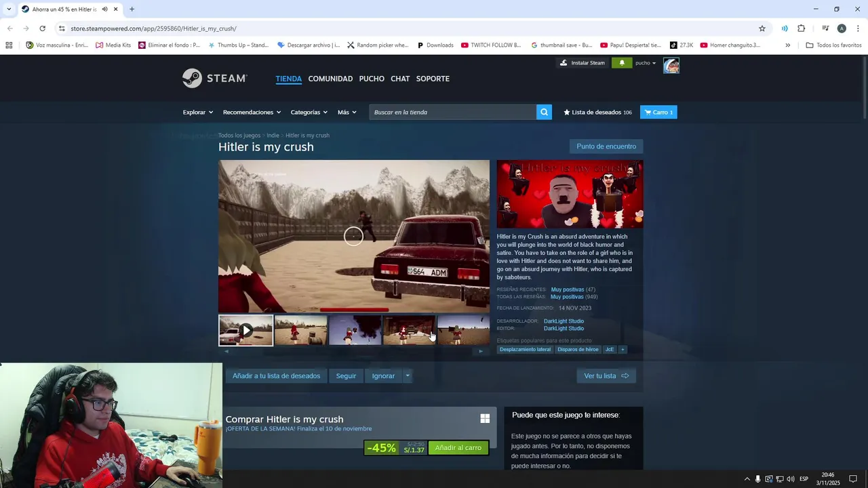Open the Punto de encuentro hub
868x488 pixels.
606,146
